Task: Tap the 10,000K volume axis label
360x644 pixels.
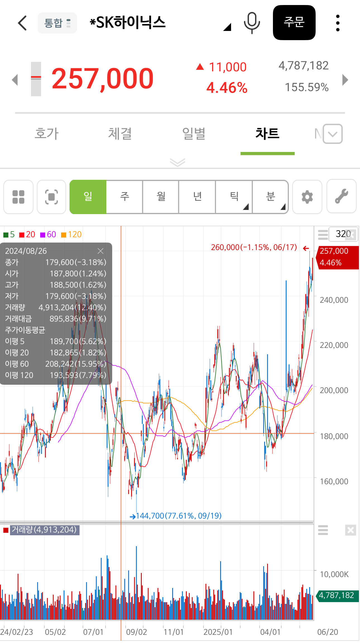Action: pyautogui.click(x=334, y=574)
